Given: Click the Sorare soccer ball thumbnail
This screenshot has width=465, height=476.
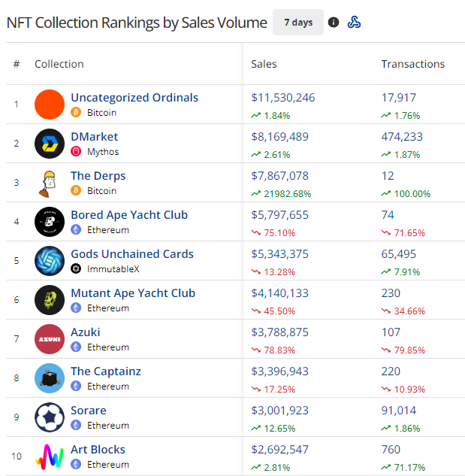Looking at the screenshot, I should [50, 417].
